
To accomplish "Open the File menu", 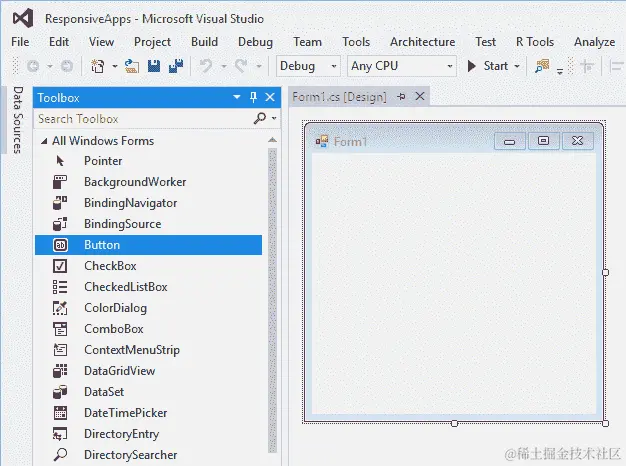I will [x=20, y=42].
